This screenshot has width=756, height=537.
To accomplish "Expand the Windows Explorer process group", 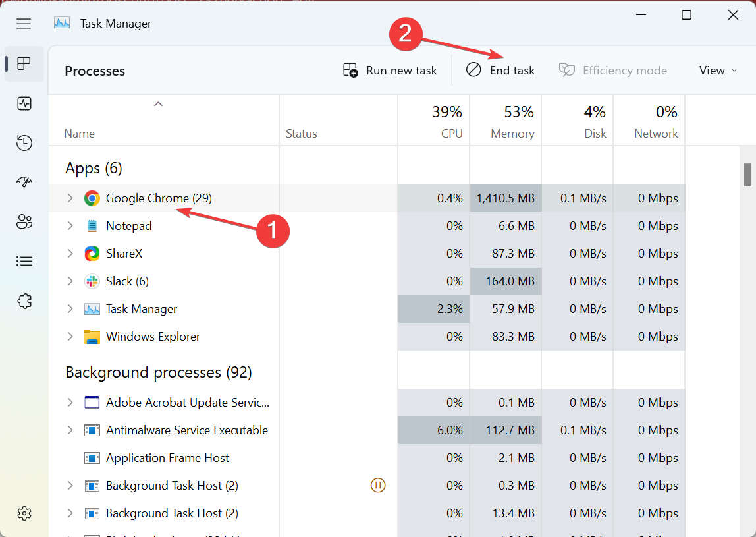I will (x=70, y=337).
